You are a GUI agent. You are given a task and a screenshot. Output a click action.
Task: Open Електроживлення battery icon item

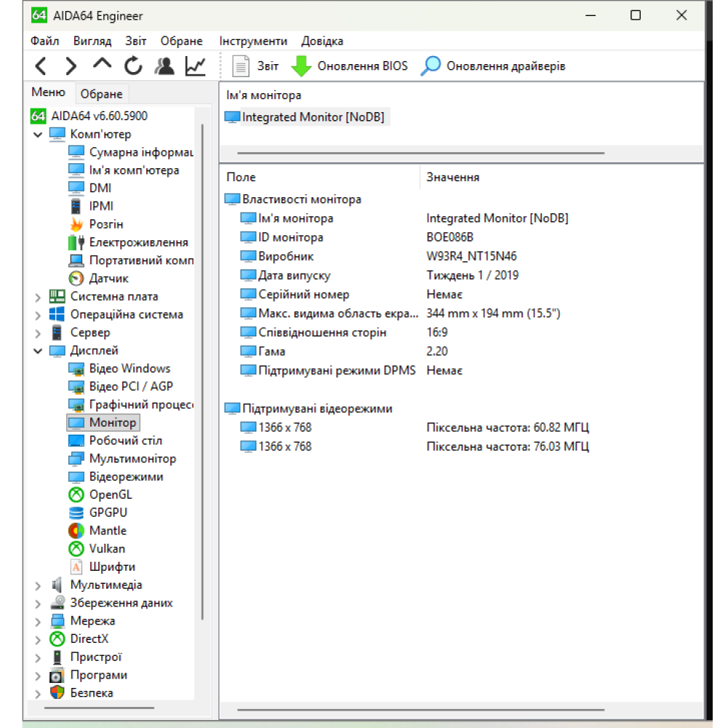(129, 242)
